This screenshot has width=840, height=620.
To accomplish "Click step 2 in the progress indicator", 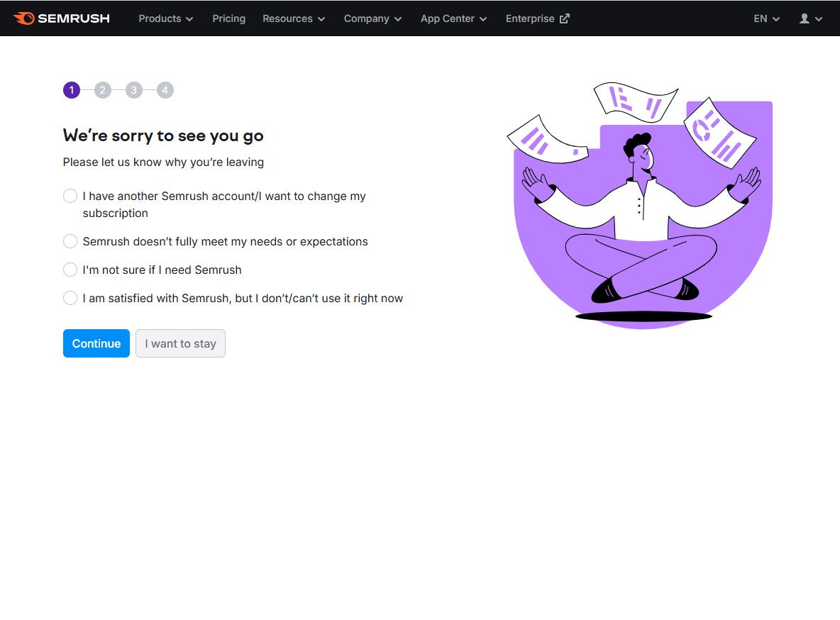I will (103, 90).
